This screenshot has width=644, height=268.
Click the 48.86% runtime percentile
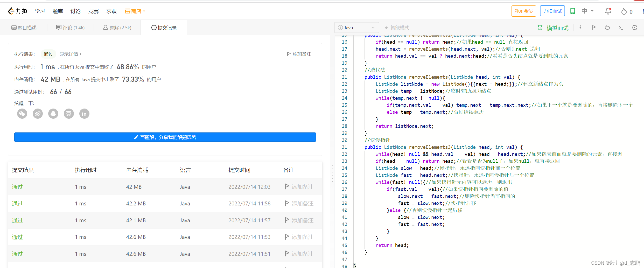[x=128, y=67]
